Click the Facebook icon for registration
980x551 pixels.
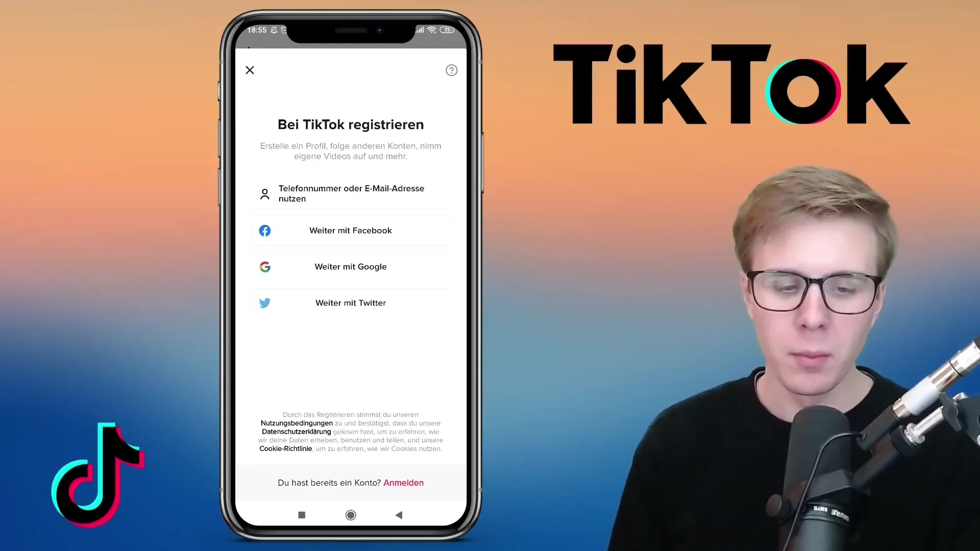[264, 230]
